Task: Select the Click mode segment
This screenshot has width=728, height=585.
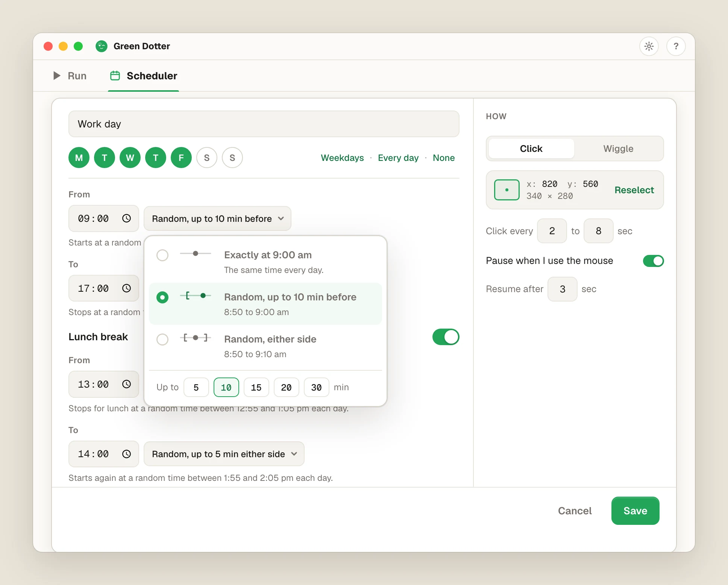Action: [531, 149]
